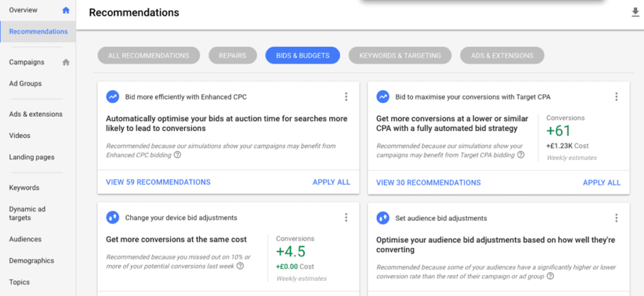644x296 pixels.
Task: Click the blue Enhanced CPC trend icon
Action: (x=112, y=97)
